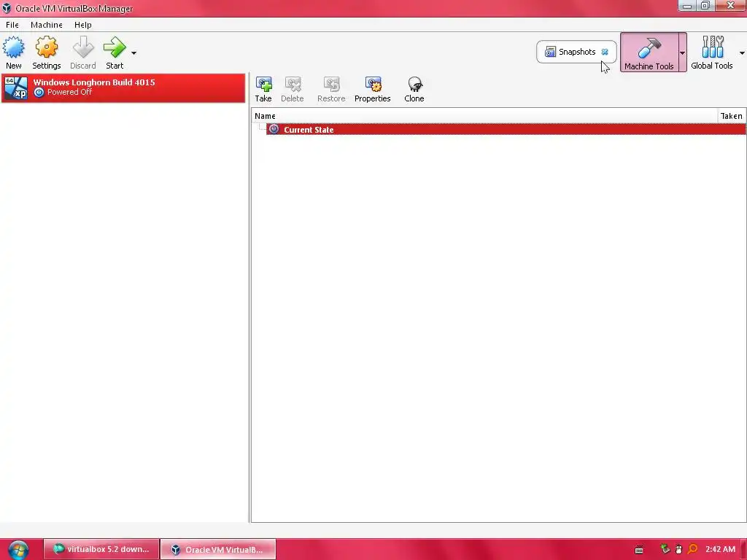Open the File menu
The width and height of the screenshot is (747, 560).
12,25
